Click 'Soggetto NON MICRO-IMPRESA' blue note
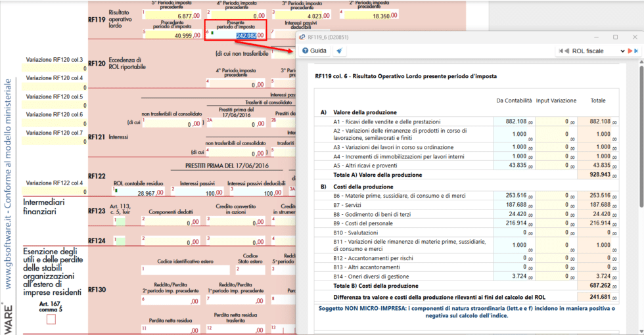The width and height of the screenshot is (644, 335). point(467,312)
